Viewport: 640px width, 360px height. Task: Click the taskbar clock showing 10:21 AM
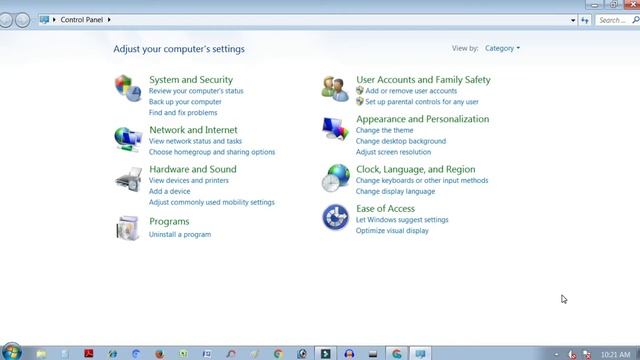[616, 354]
